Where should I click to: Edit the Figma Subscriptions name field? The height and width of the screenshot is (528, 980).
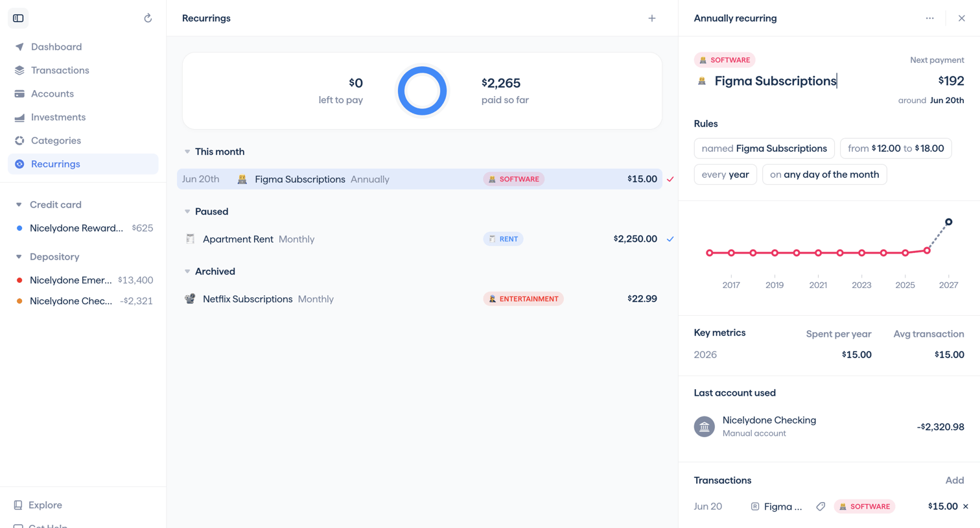coord(776,81)
